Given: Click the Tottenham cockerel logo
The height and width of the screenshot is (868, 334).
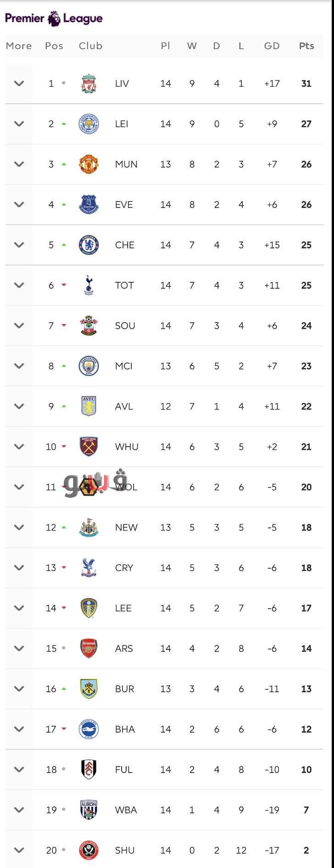Looking at the screenshot, I should point(89,286).
